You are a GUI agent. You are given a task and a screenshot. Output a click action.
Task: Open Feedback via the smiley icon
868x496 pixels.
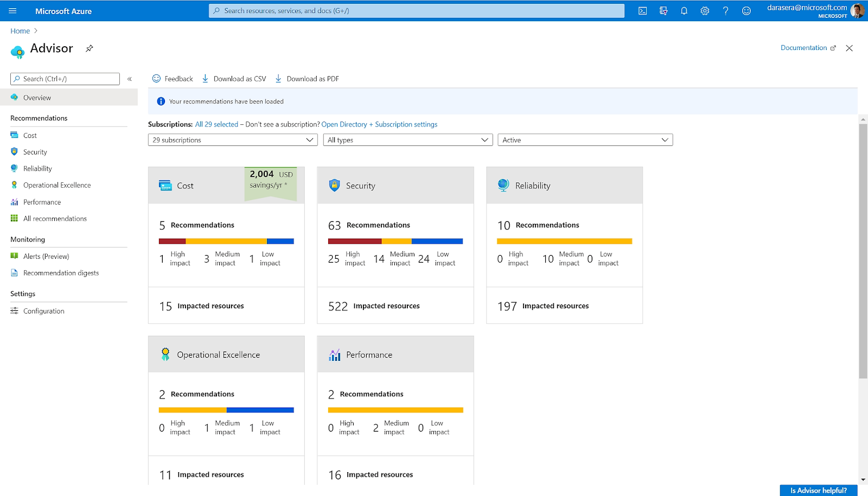pos(172,78)
